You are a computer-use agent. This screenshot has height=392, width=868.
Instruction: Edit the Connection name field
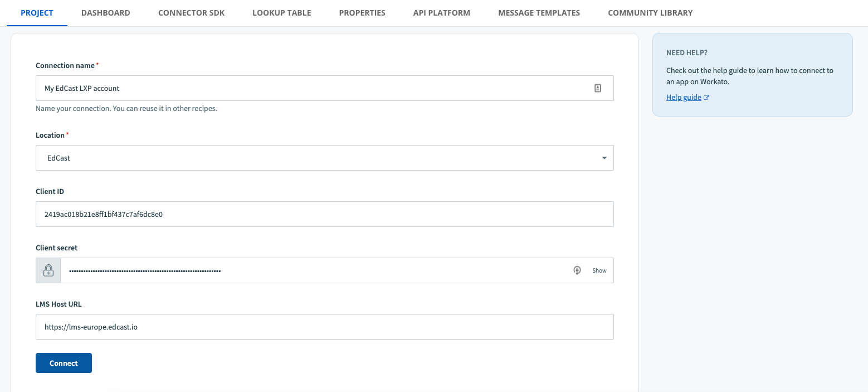tap(325, 88)
